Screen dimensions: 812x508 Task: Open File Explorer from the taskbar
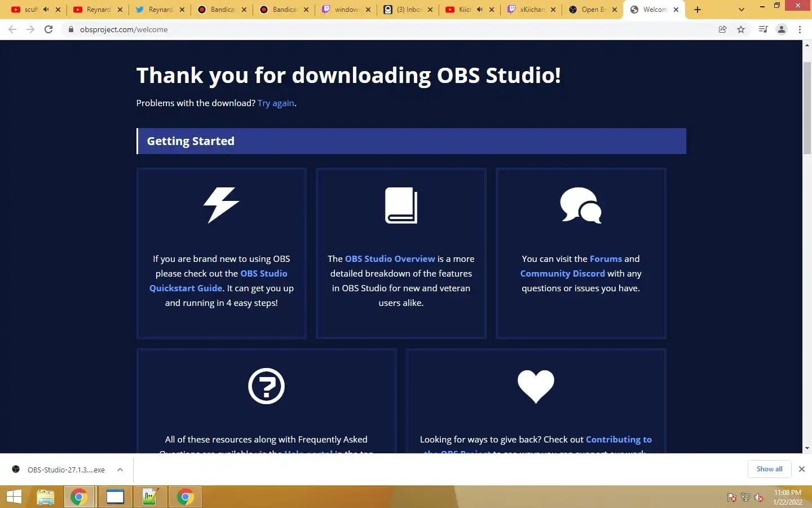45,497
